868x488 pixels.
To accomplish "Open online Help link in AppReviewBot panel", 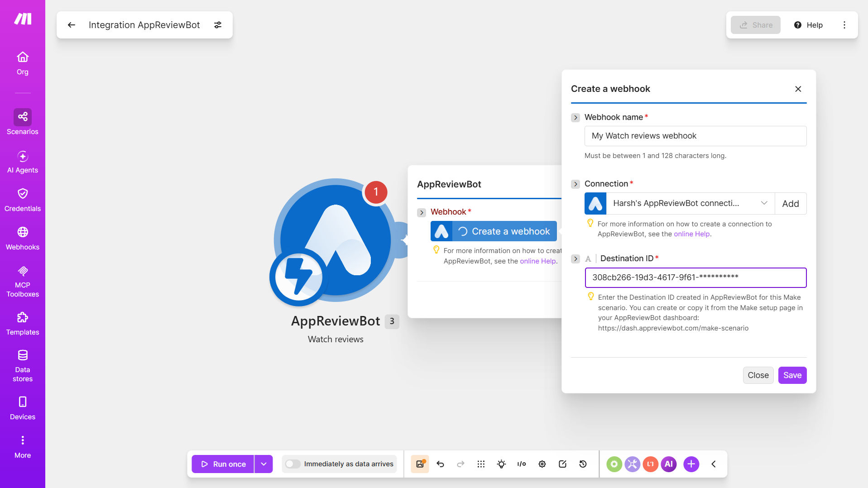I will point(538,261).
